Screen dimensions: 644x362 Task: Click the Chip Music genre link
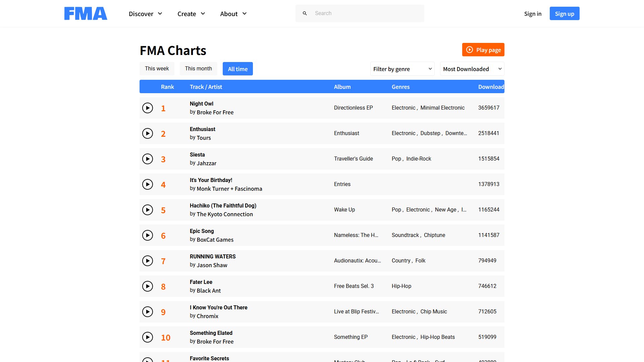(x=434, y=312)
